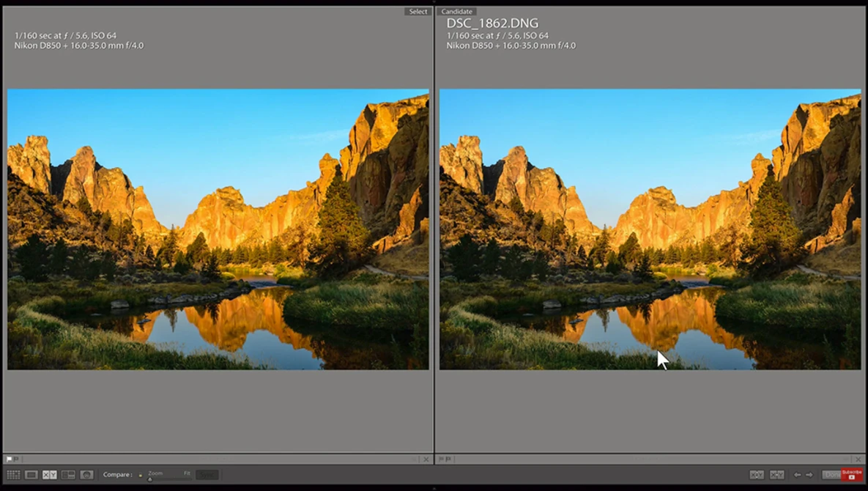Click the Candidate Nikon D850 lens text
Image resolution: width=868 pixels, height=491 pixels.
pos(511,45)
